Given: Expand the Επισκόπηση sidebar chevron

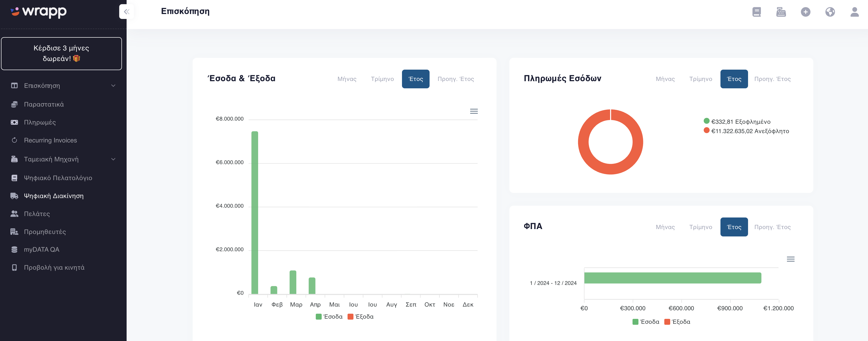Looking at the screenshot, I should (113, 86).
